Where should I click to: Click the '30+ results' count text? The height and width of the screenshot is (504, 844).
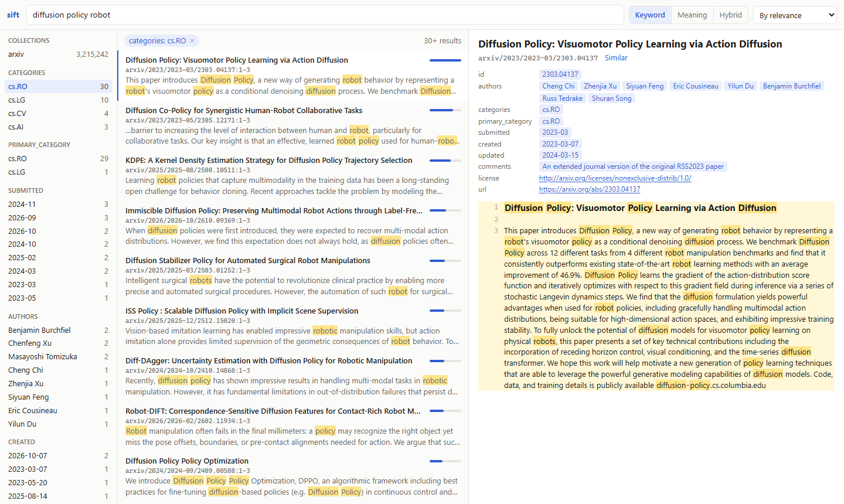tap(443, 41)
